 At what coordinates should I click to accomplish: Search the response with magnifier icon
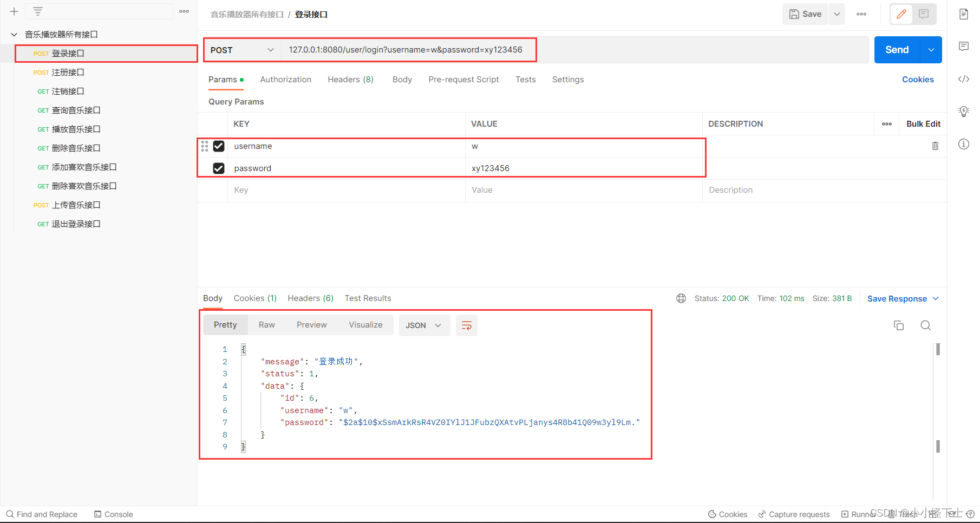pos(926,325)
